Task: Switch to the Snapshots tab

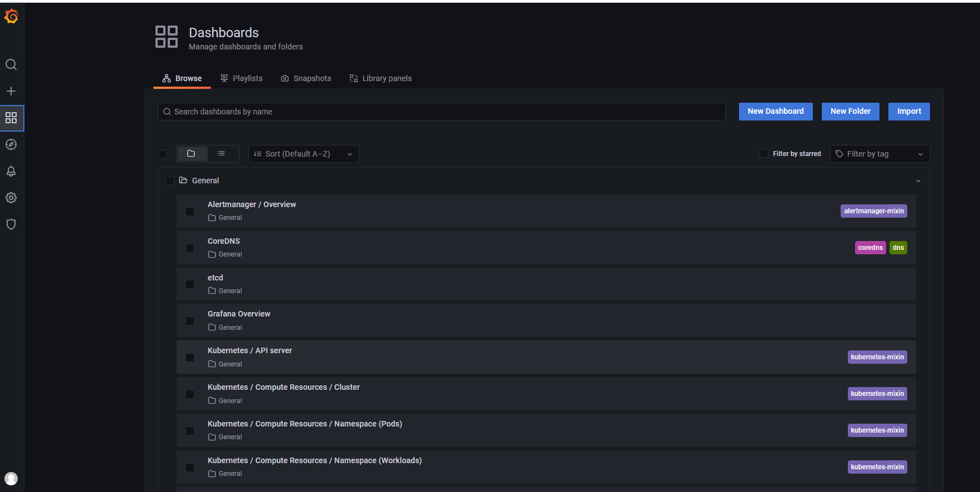Action: pyautogui.click(x=306, y=78)
